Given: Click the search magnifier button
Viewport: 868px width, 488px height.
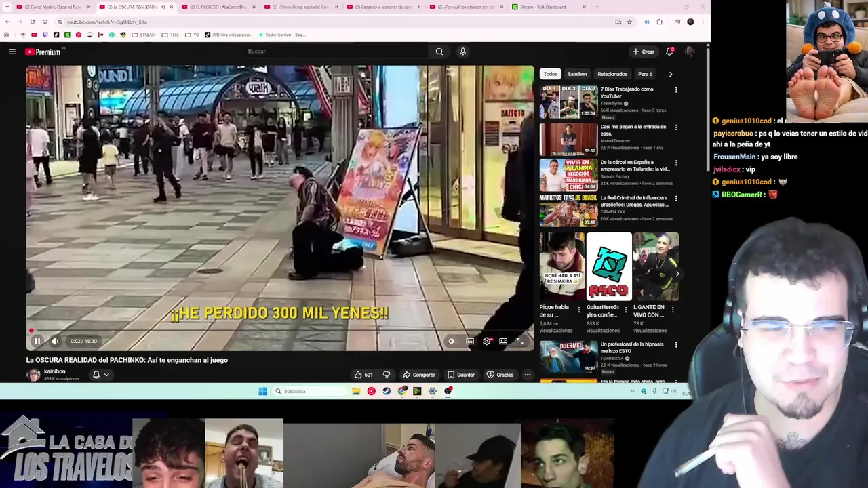Looking at the screenshot, I should pos(439,52).
